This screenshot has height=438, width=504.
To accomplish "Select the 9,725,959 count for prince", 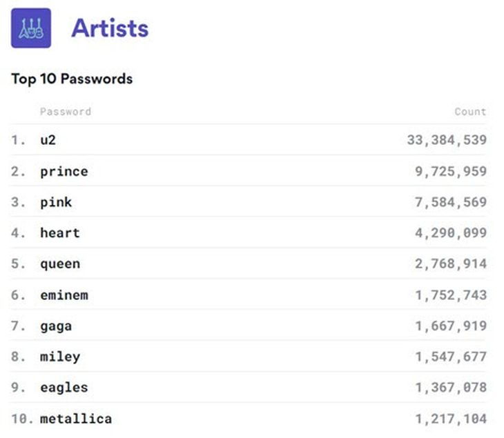I will click(451, 171).
